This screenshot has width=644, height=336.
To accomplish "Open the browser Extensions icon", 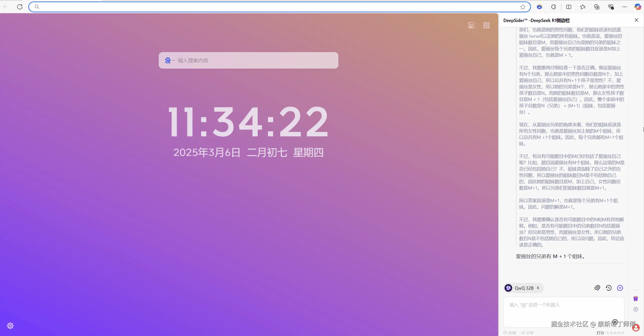I will [553, 7].
